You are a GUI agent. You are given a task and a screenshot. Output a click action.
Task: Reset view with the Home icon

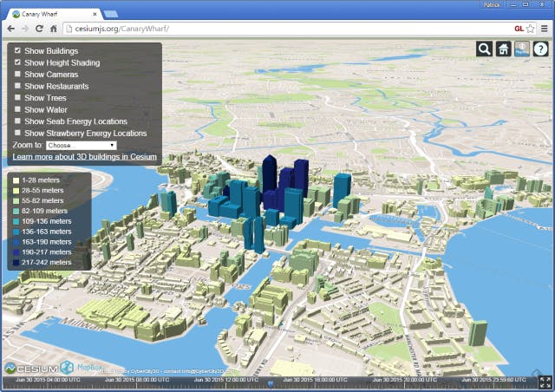point(503,49)
